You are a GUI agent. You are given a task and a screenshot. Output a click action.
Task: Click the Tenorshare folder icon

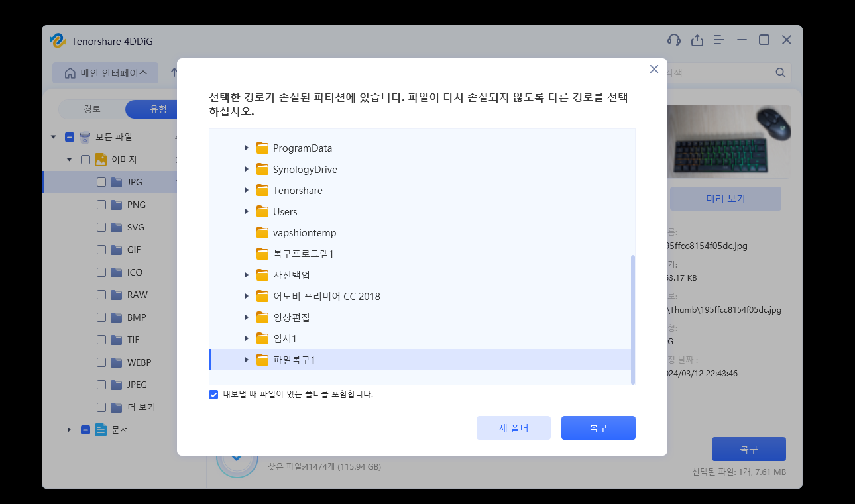coord(262,190)
